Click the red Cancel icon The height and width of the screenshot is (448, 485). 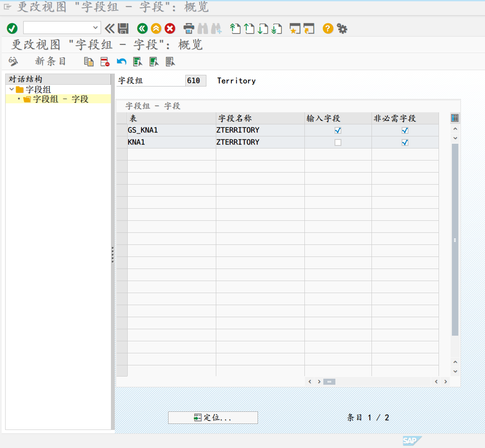click(170, 29)
